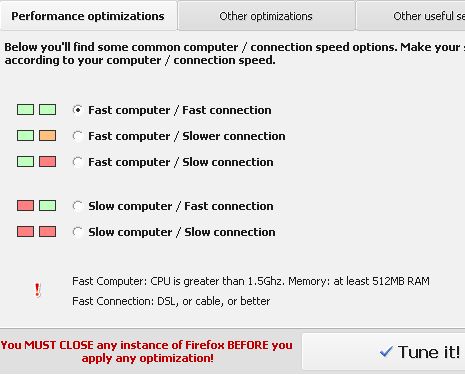Click green swatch on Slow computer / Fast connection
The image size is (465, 375).
click(x=47, y=206)
